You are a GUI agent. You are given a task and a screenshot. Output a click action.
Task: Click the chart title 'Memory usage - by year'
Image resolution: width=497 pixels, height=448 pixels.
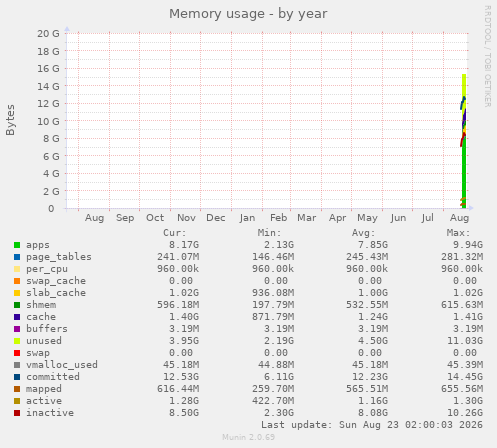click(x=248, y=14)
